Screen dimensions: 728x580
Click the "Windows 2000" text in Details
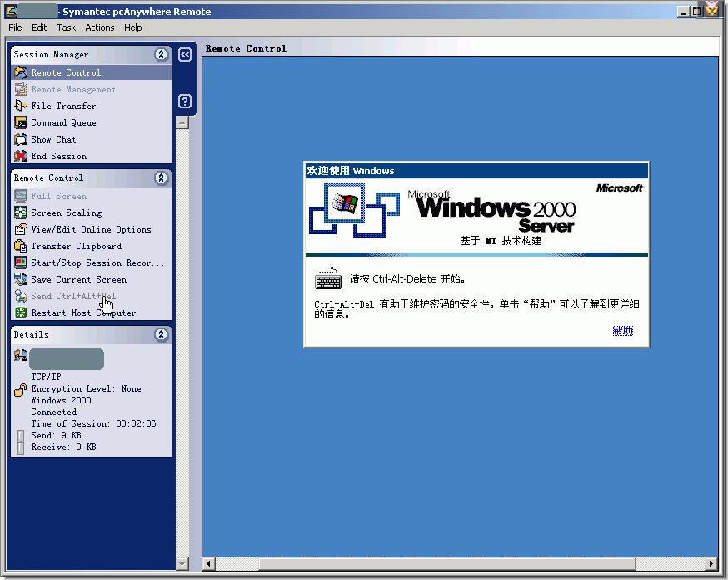[x=61, y=400]
